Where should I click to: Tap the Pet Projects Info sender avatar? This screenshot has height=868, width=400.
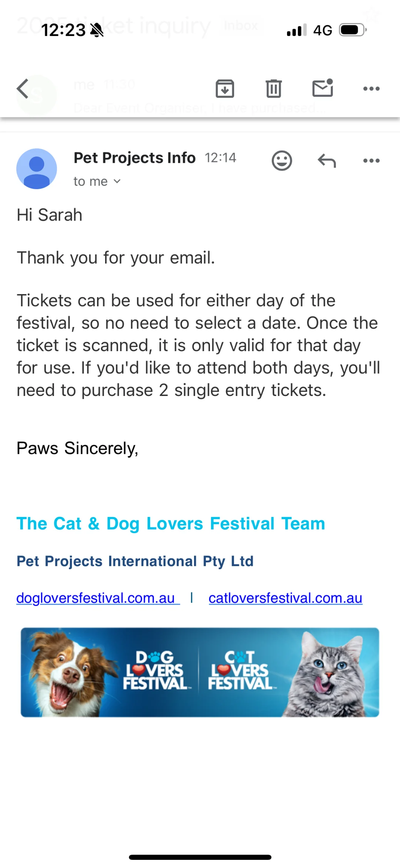[37, 169]
